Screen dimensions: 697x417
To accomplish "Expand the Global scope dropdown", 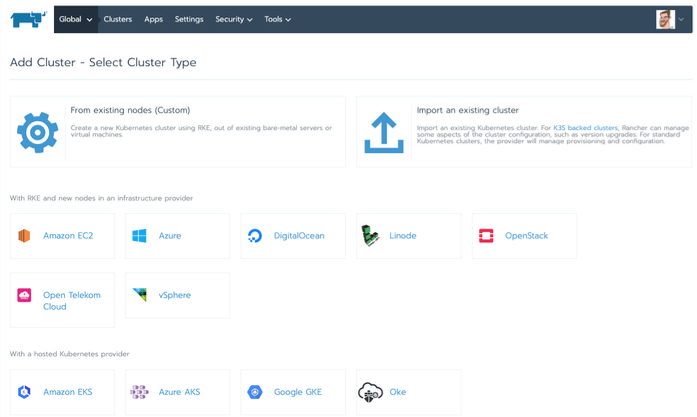I will pos(75,19).
